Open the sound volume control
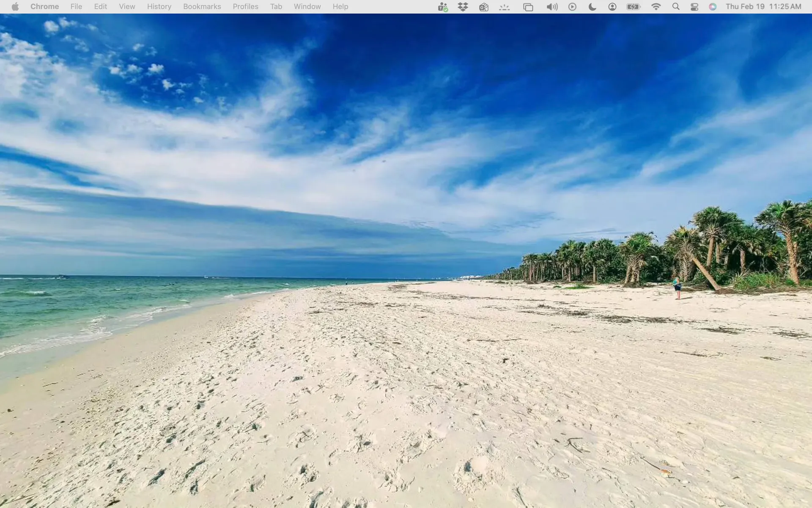812x508 pixels. click(552, 7)
